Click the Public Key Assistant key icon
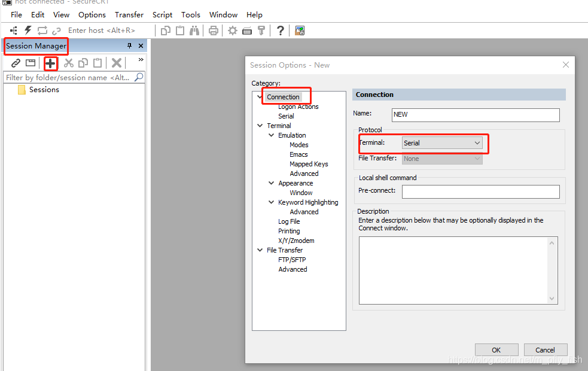Image resolution: width=588 pixels, height=371 pixels. tap(261, 31)
